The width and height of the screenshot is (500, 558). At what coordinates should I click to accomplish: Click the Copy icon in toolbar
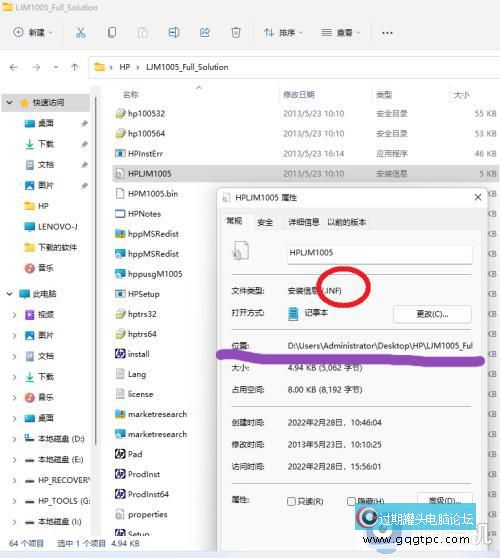[x=112, y=33]
